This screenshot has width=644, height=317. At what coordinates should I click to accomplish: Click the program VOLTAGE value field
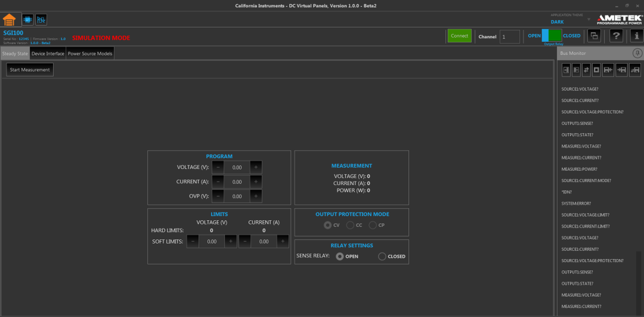237,167
